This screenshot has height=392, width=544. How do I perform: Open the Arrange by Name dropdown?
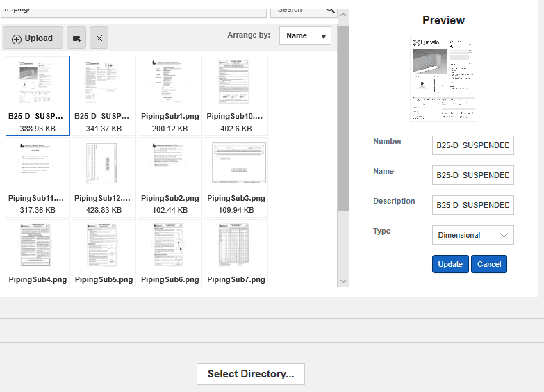pos(305,35)
